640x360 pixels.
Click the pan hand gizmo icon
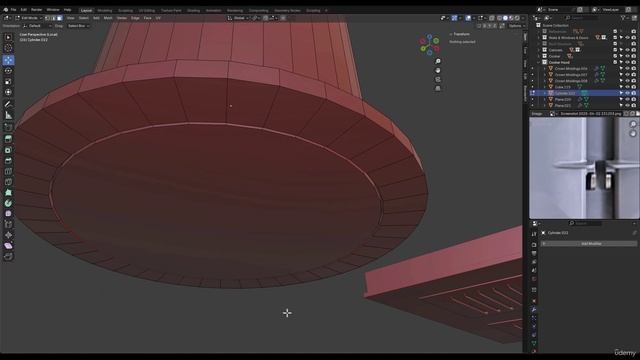[438, 70]
